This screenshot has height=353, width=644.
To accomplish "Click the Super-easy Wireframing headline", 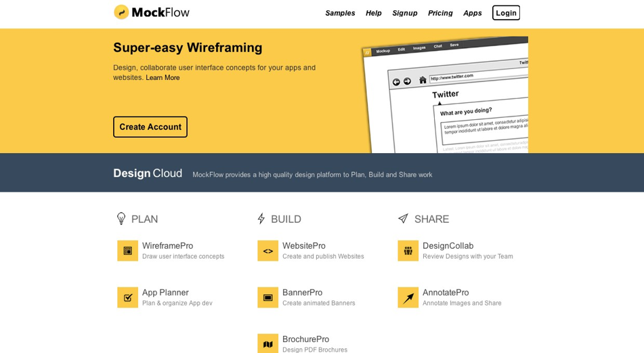I will tap(188, 47).
